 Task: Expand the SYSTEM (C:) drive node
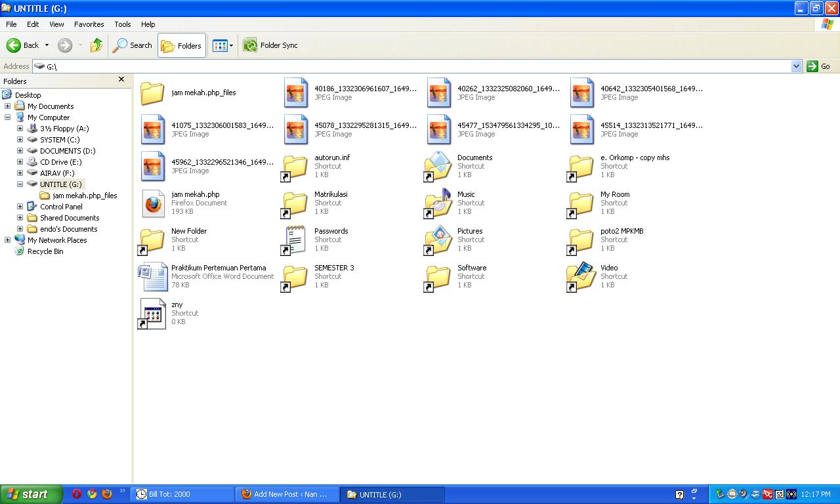click(20, 140)
